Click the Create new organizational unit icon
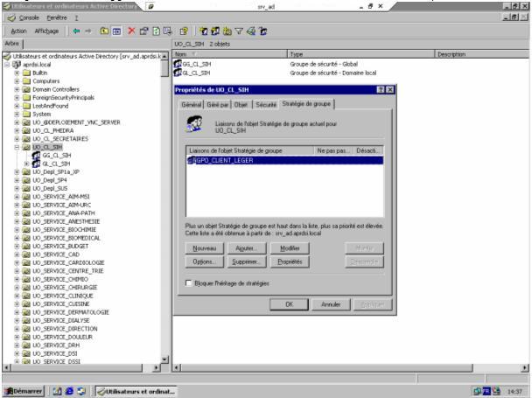Viewport: 532px width, 398px height. click(x=227, y=31)
